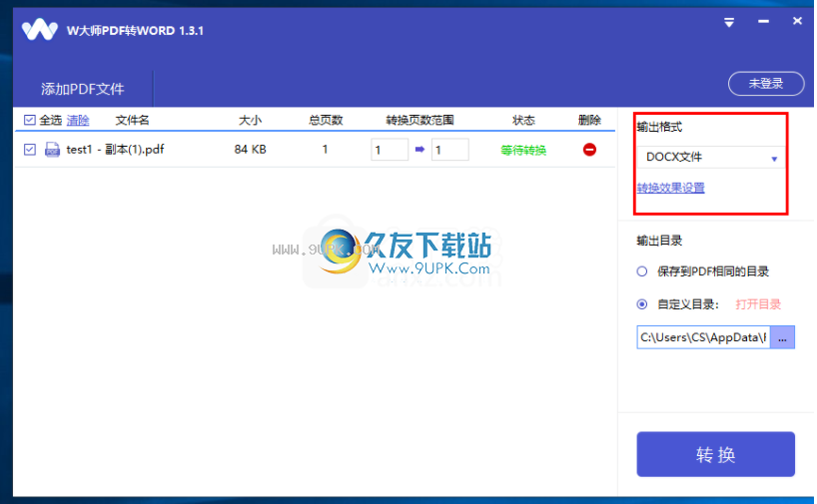This screenshot has width=817, height=504.
Task: Close the W大师PDF转WORD window
Action: pos(797,21)
